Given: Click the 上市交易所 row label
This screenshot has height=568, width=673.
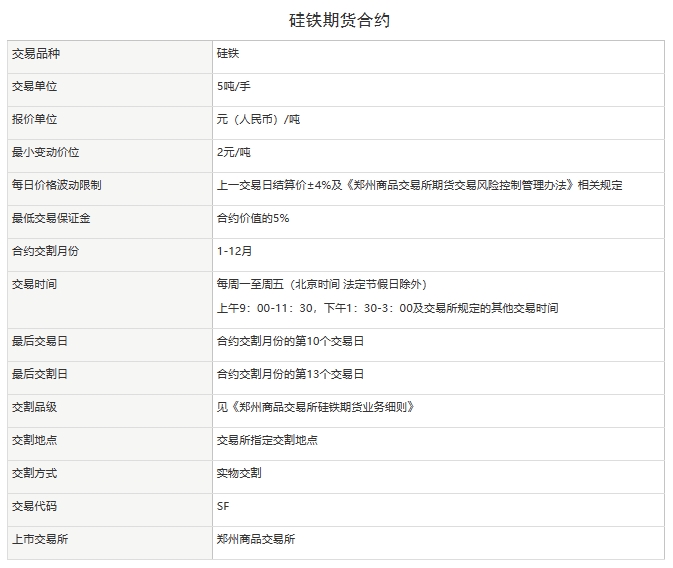Looking at the screenshot, I should click(41, 539).
